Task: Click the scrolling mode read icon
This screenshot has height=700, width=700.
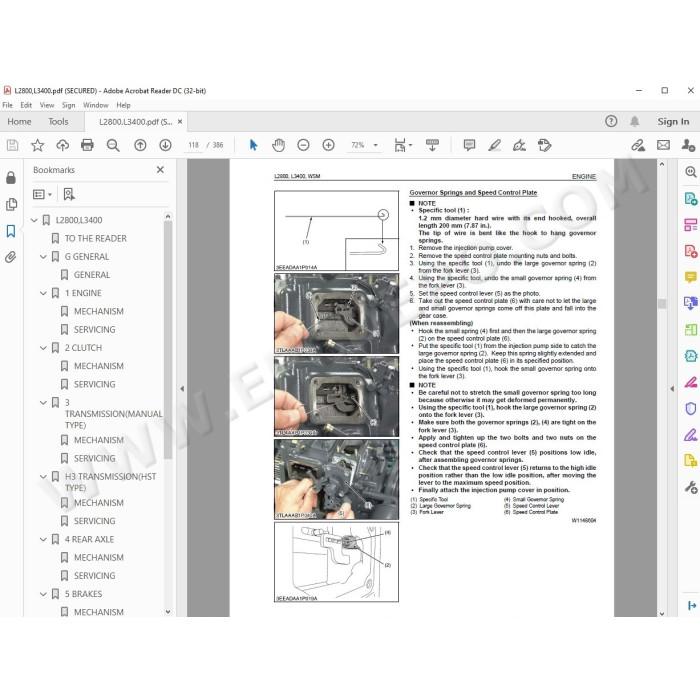Action: 432,145
